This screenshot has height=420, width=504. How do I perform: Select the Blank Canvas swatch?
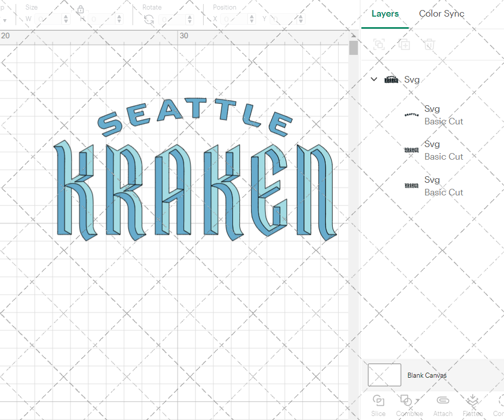385,375
